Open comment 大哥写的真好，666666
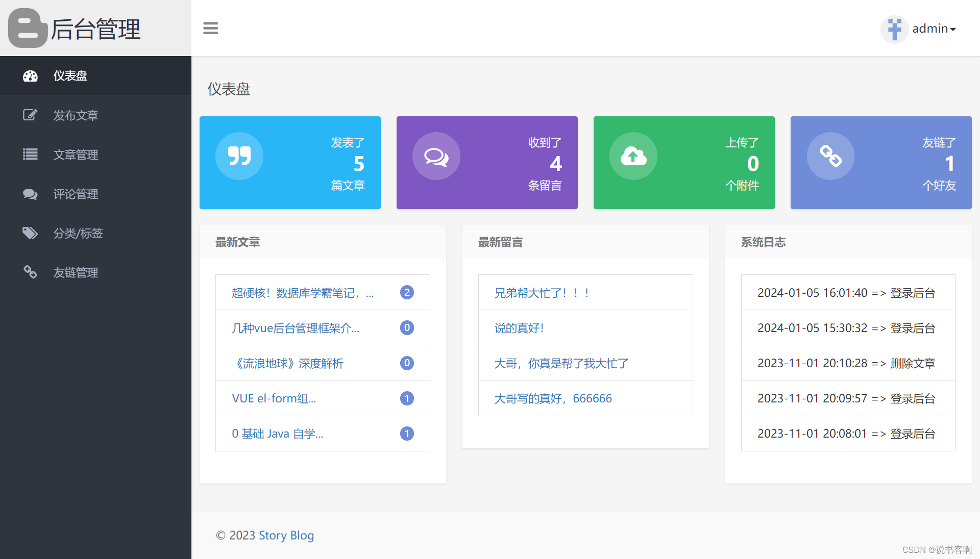980x559 pixels. 553,398
